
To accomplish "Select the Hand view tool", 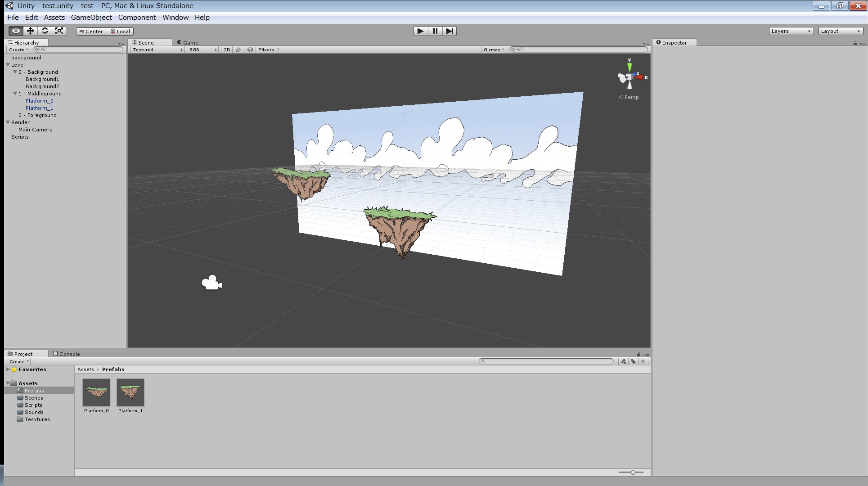I will click(x=16, y=31).
